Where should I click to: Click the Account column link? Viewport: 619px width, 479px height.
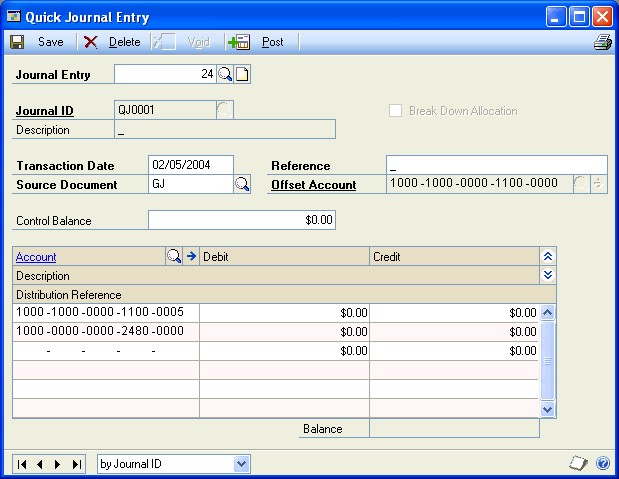pyautogui.click(x=36, y=257)
